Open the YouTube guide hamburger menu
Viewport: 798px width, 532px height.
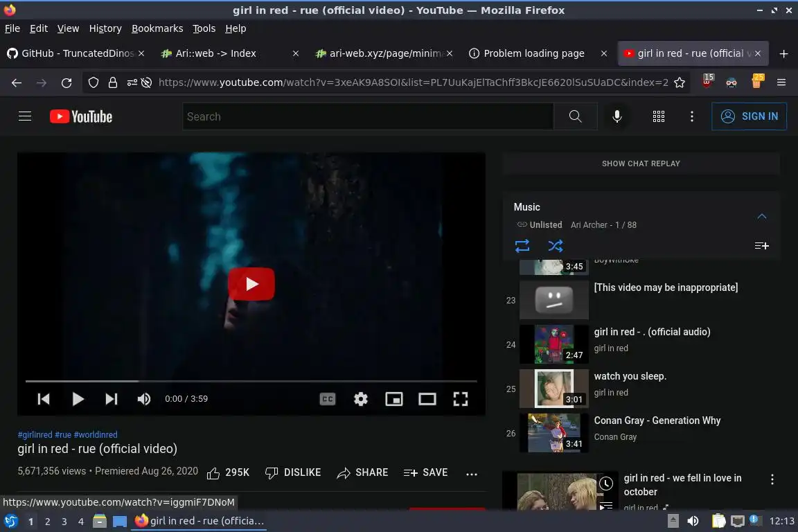25,116
